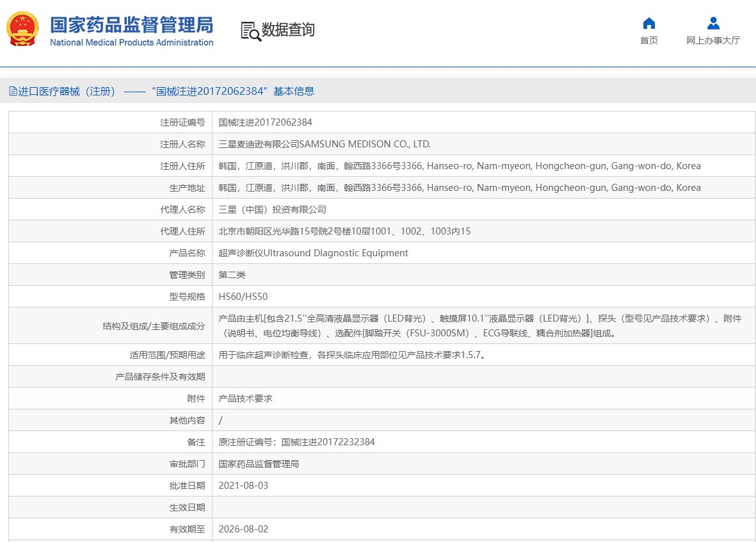
Task: Open the 产品技术要求 attachment link
Action: tap(245, 398)
